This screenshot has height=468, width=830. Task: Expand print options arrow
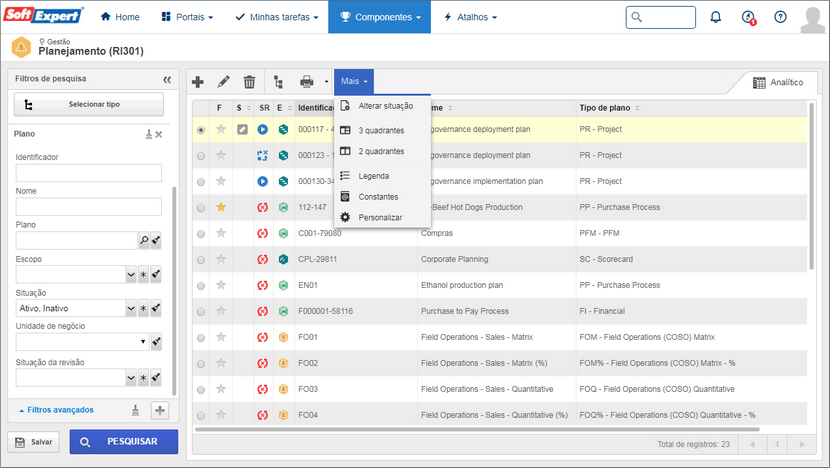coord(326,82)
